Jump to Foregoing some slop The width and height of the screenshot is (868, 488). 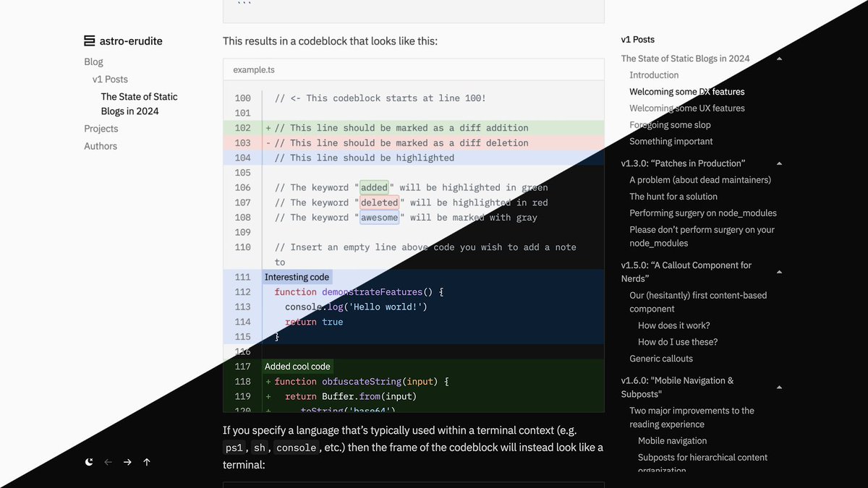670,125
